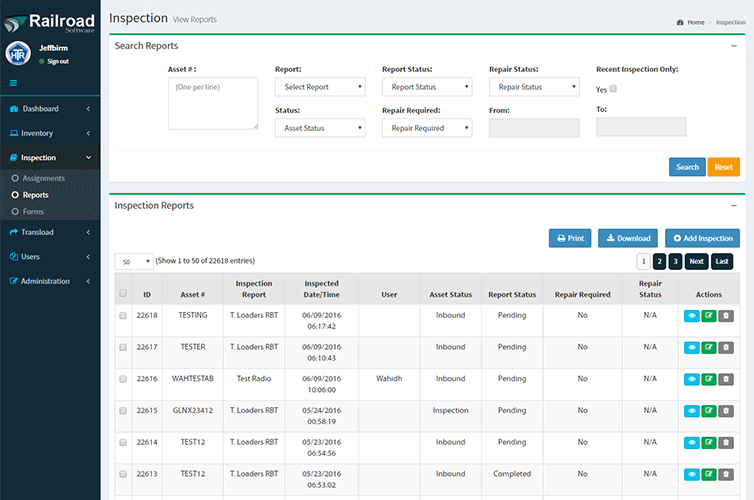Enable Recent Inspection Only checkbox
Image resolution: width=754 pixels, height=500 pixels.
point(613,88)
